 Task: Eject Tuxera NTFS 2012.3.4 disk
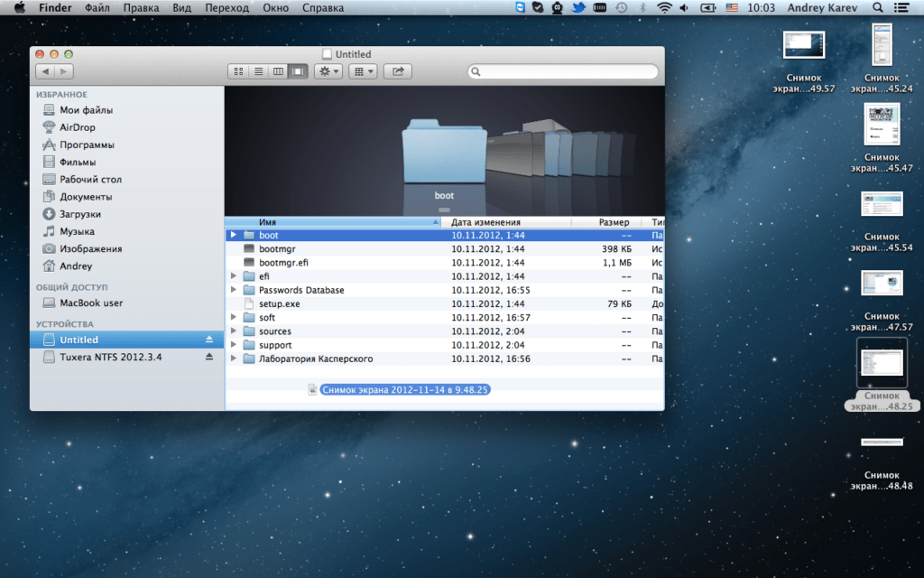click(x=208, y=357)
